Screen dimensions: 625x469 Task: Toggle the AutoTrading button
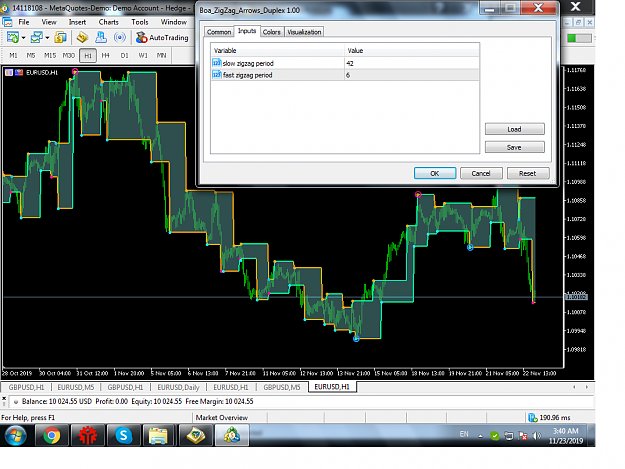point(162,37)
